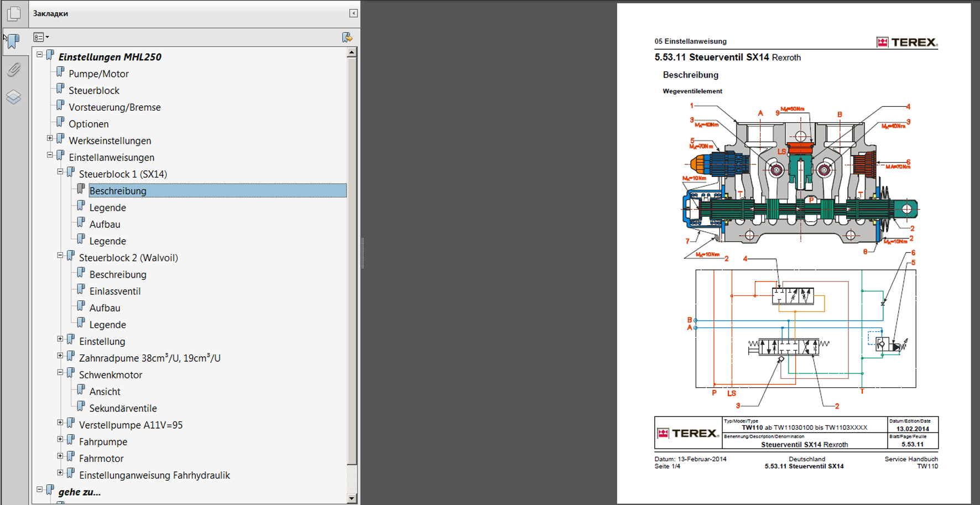Collapse the Schwenkmotor bookmark node
Image resolution: width=980 pixels, height=505 pixels.
click(x=60, y=372)
